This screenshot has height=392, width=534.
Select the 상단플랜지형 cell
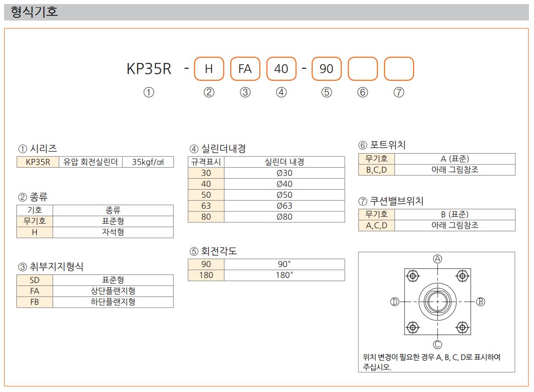[113, 291]
